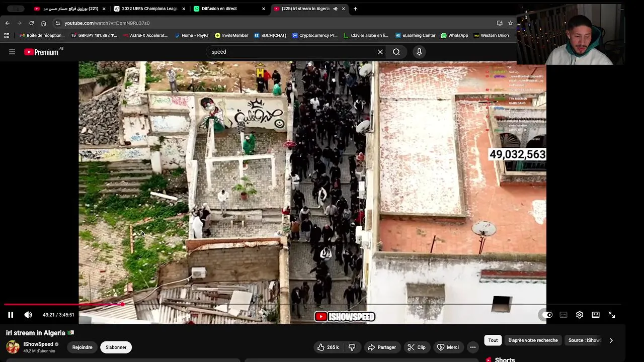This screenshot has height=362, width=644.
Task: Open the GBPJPY 181.382 bookmark
Action: [94, 36]
